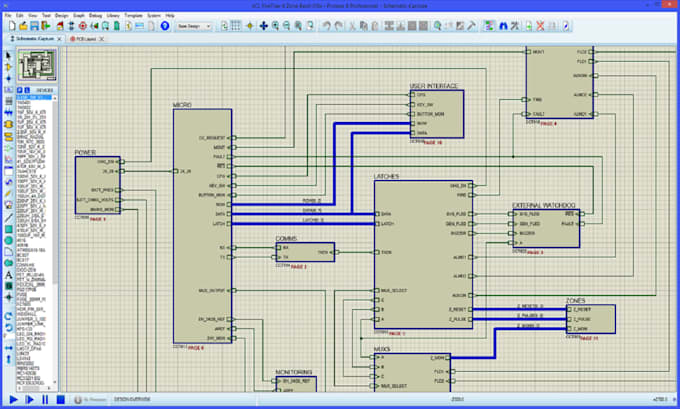
Task: Click the undo arrow icon
Action: pyautogui.click(x=327, y=26)
